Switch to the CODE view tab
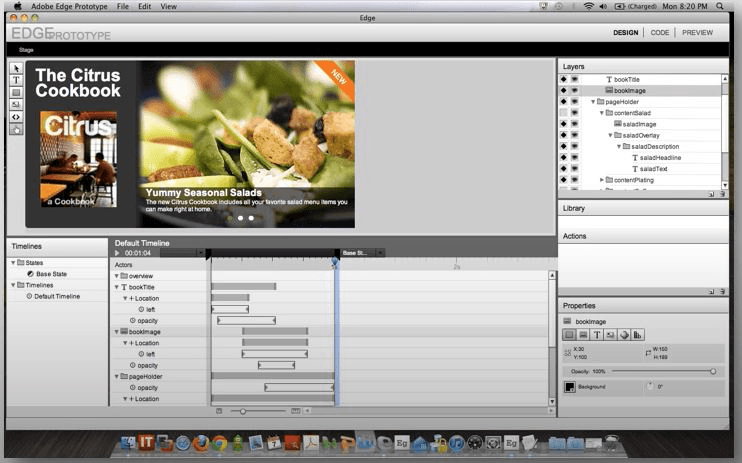Screen dimensions: 742x463 tap(659, 32)
